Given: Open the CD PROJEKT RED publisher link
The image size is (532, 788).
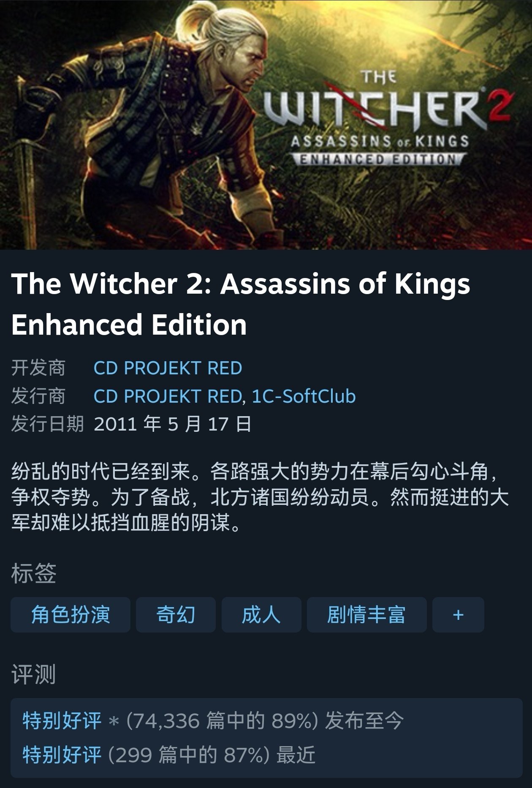Looking at the screenshot, I should (168, 396).
